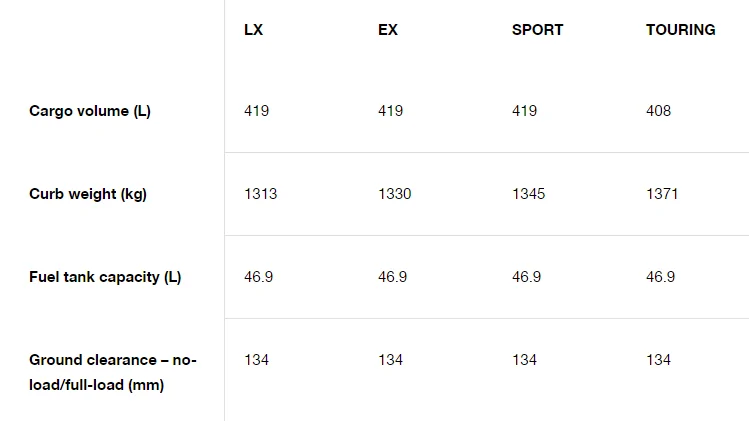Select the SPORT column header

(x=537, y=30)
